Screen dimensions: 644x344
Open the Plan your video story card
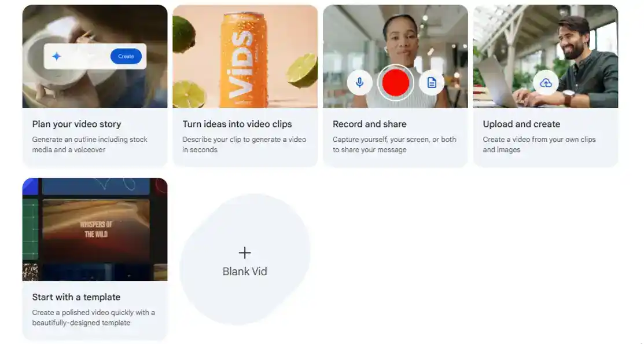click(95, 86)
